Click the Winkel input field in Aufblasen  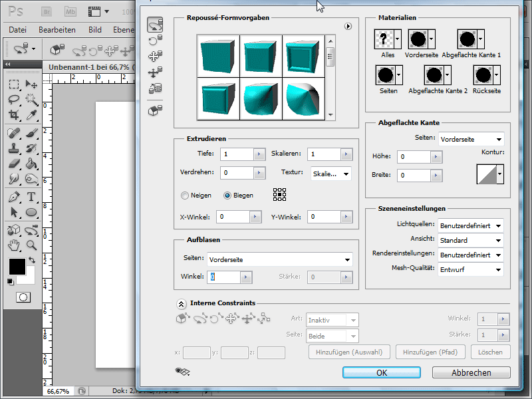click(x=224, y=277)
